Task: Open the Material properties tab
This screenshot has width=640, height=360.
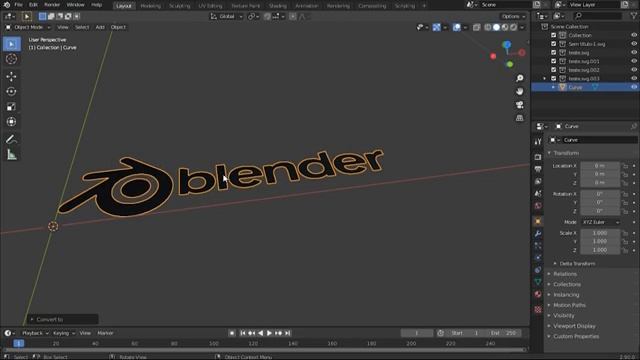Action: tap(538, 294)
